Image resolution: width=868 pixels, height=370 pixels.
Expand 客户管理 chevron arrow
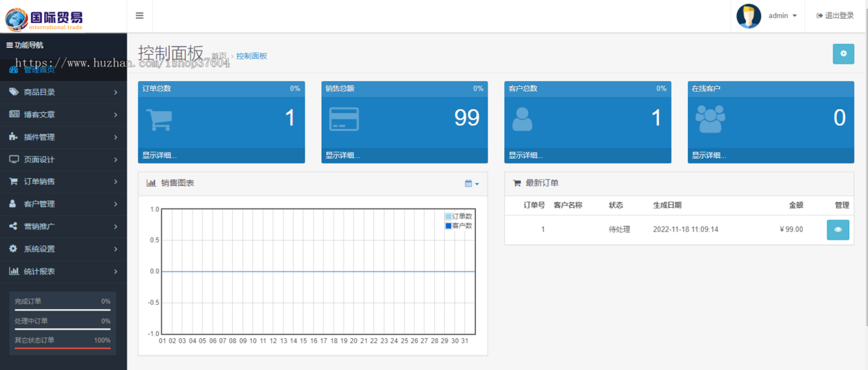tap(116, 204)
